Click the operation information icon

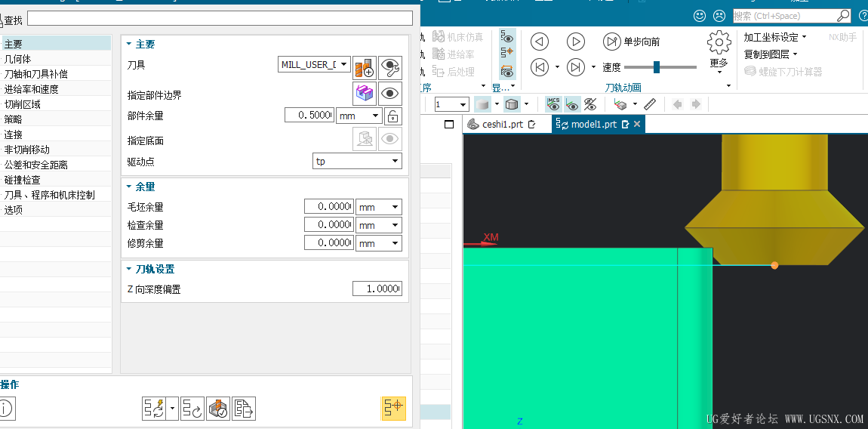click(5, 409)
